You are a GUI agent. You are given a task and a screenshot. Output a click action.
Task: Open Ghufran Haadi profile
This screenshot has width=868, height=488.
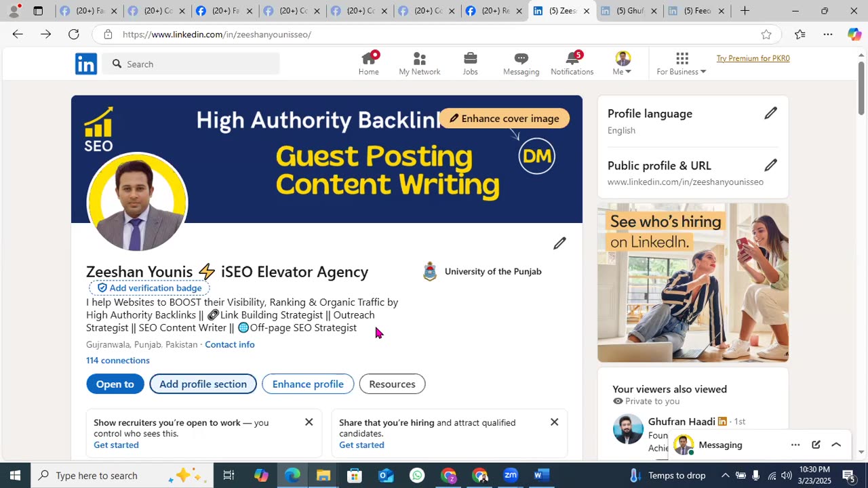pyautogui.click(x=682, y=422)
